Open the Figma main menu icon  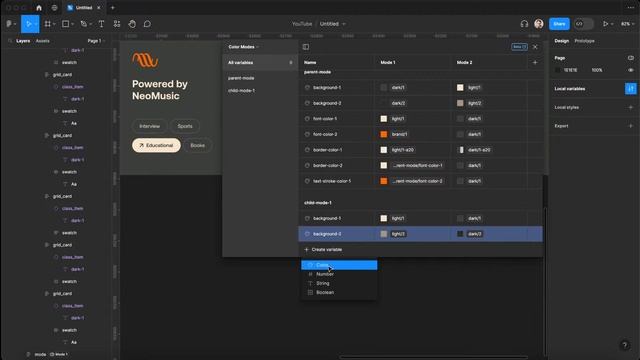[9, 24]
